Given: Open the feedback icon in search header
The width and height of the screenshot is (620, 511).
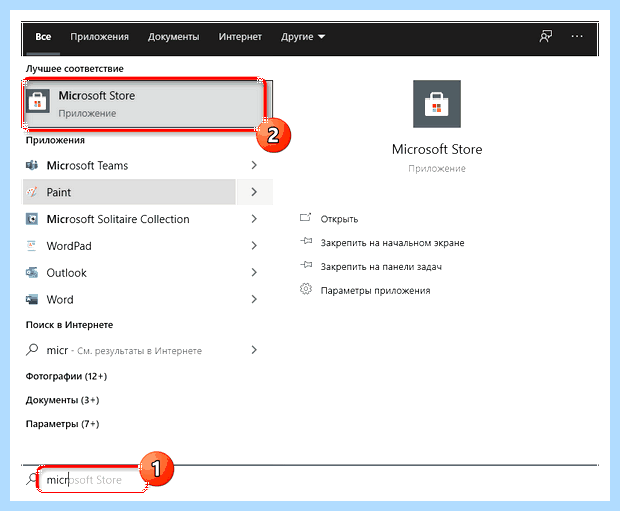Looking at the screenshot, I should click(546, 36).
